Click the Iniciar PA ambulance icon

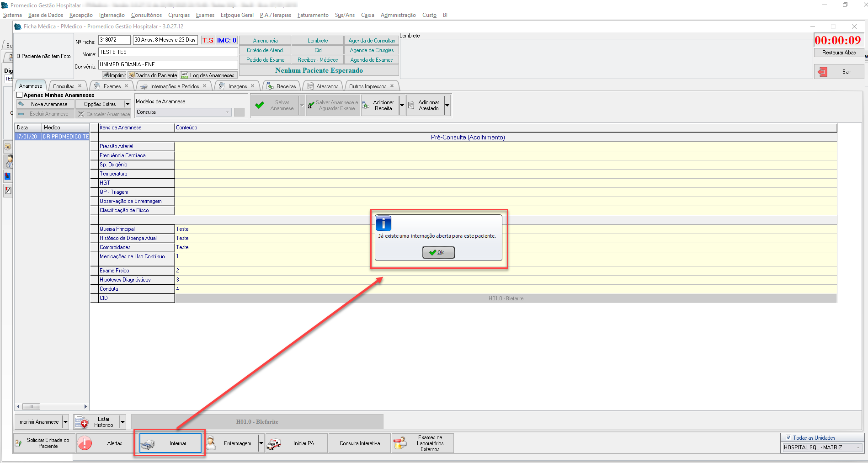point(274,444)
